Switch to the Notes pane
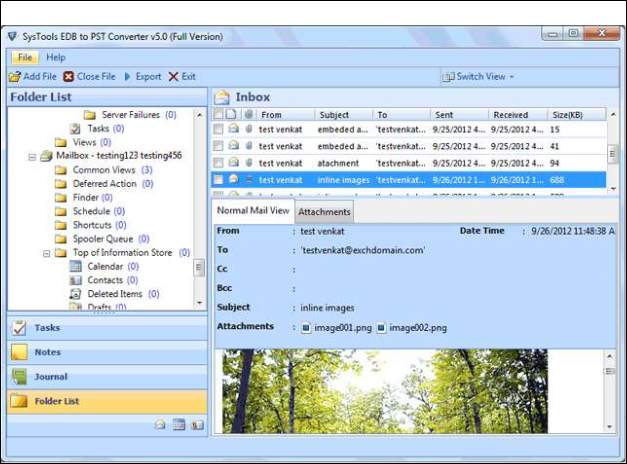The image size is (627, 464). [47, 352]
